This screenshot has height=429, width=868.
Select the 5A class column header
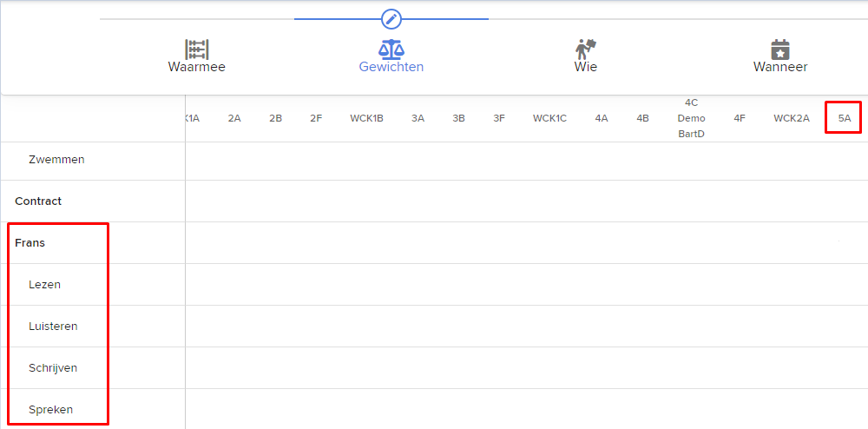pos(845,118)
